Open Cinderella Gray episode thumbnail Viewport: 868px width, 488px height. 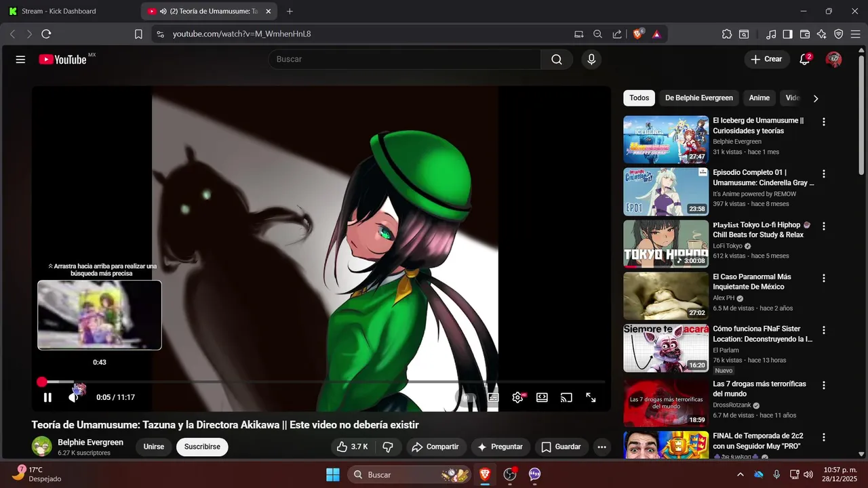[666, 192]
